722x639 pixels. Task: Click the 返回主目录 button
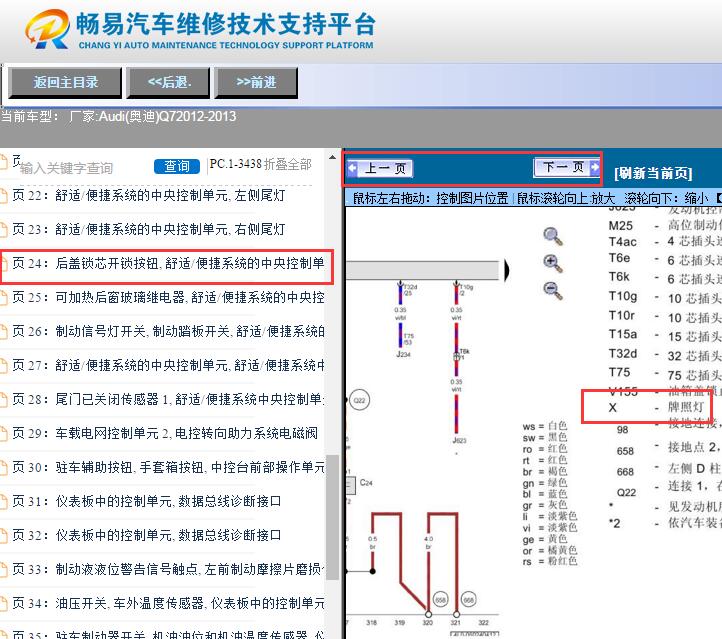click(x=65, y=83)
